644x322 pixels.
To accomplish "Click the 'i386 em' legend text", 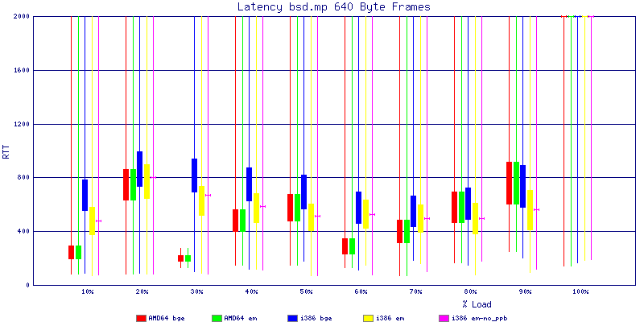I will (x=390, y=318).
